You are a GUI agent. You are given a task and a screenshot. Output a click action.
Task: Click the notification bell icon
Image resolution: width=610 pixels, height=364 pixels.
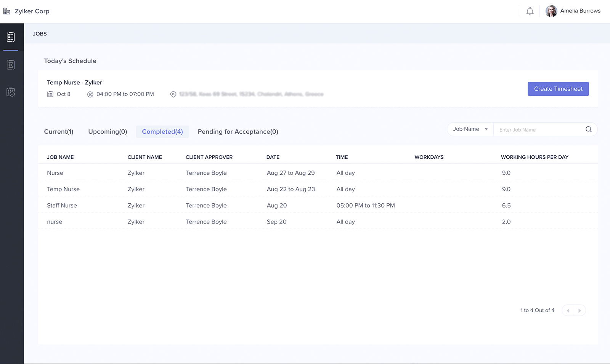tap(530, 11)
